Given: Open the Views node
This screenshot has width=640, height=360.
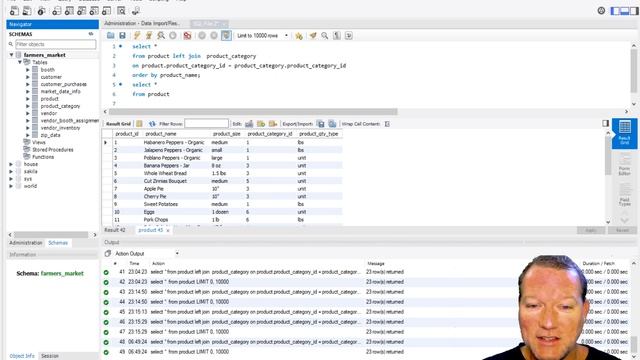Looking at the screenshot, I should 38,142.
